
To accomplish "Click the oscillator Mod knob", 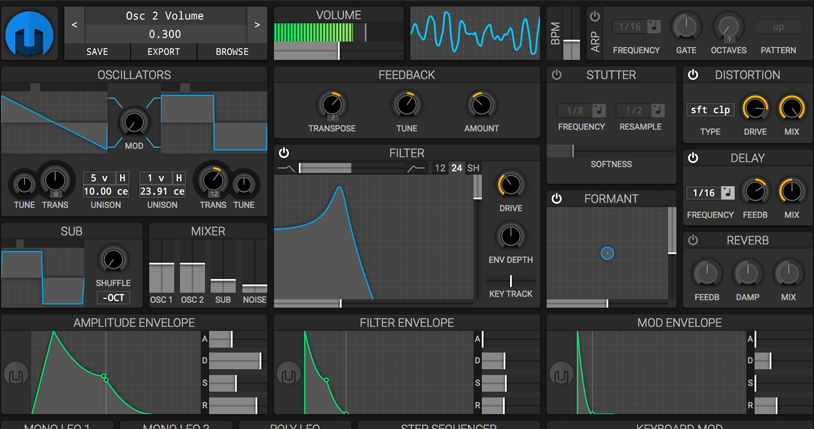I will (x=133, y=122).
